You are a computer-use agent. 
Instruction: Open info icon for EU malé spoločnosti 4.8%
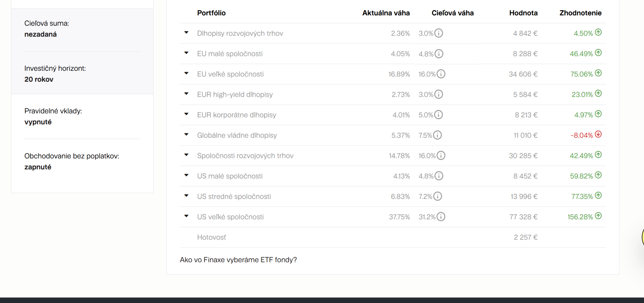tap(439, 53)
